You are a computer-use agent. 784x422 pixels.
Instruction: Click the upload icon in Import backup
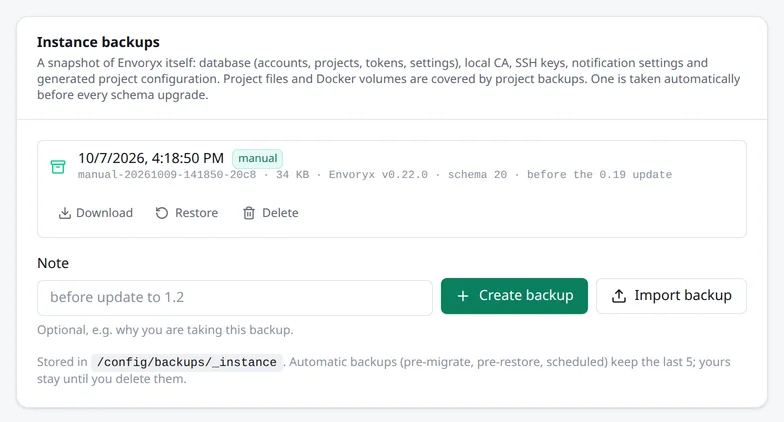pyautogui.click(x=618, y=296)
